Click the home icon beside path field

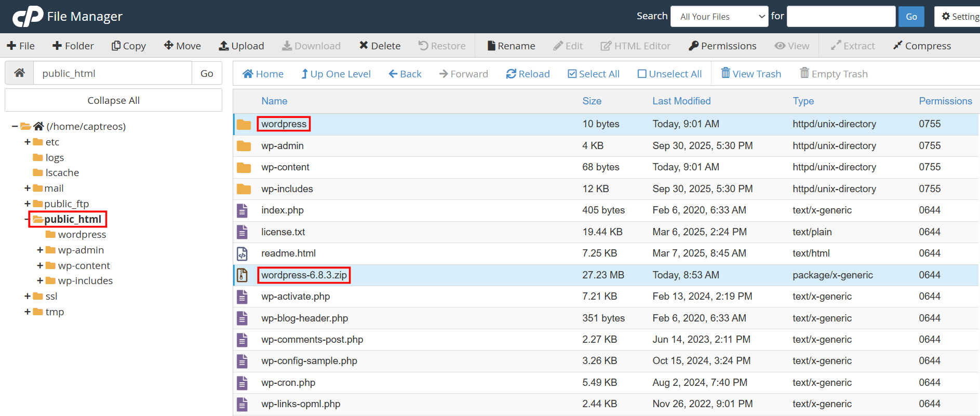coord(20,73)
